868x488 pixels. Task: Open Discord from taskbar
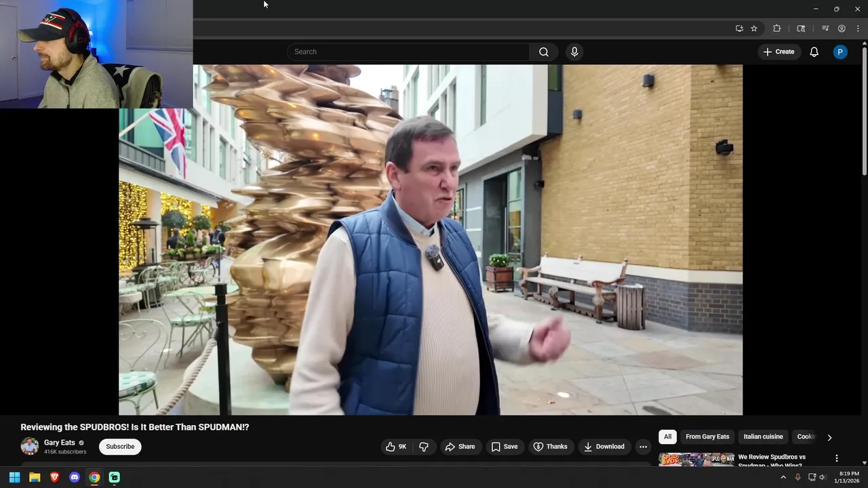coord(75,477)
